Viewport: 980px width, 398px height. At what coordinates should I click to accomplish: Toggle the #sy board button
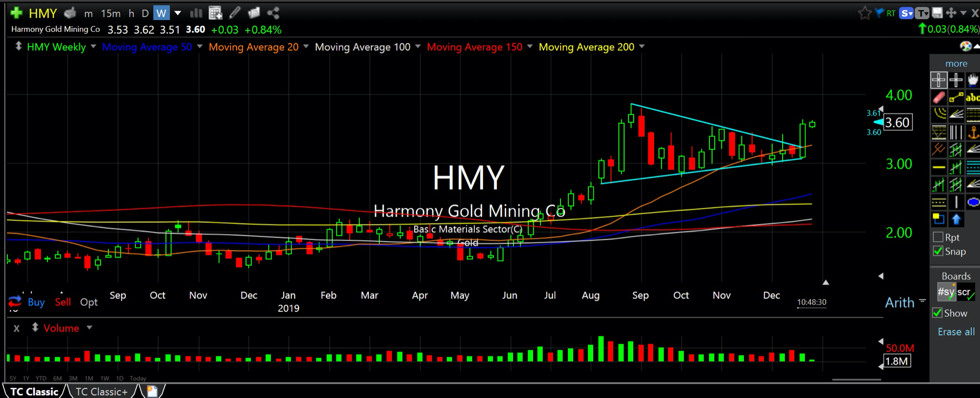tap(946, 292)
